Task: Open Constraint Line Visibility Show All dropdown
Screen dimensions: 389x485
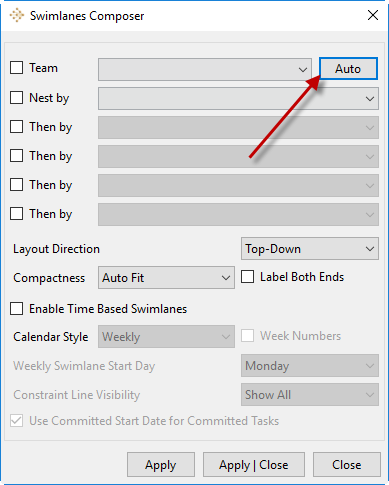Action: click(x=310, y=395)
